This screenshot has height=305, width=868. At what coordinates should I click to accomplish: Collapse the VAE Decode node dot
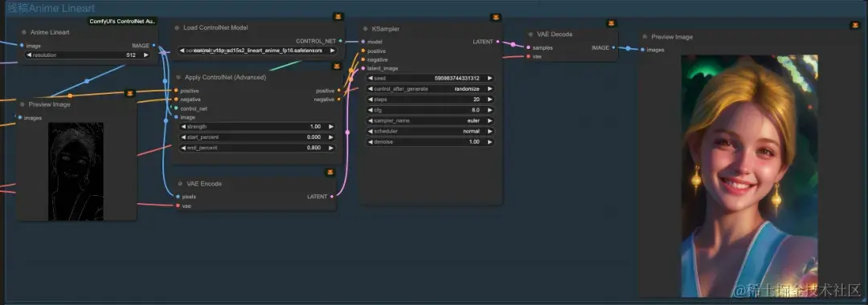tap(530, 35)
